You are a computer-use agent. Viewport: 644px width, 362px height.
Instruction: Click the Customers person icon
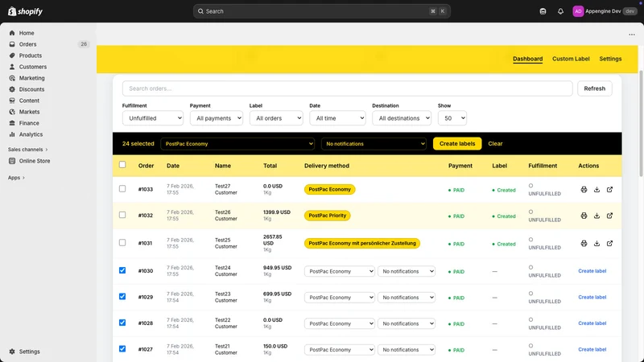point(12,67)
